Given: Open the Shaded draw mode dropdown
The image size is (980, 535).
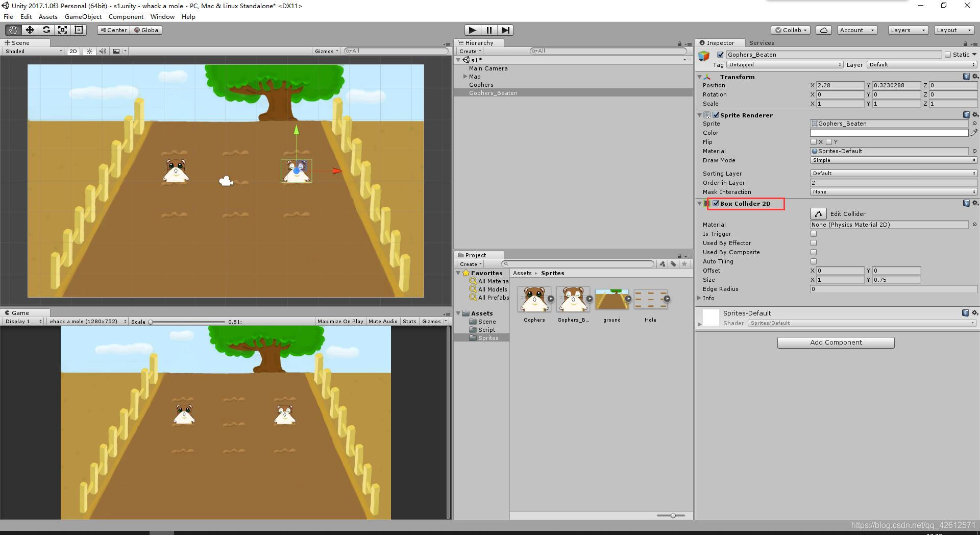Looking at the screenshot, I should 34,51.
